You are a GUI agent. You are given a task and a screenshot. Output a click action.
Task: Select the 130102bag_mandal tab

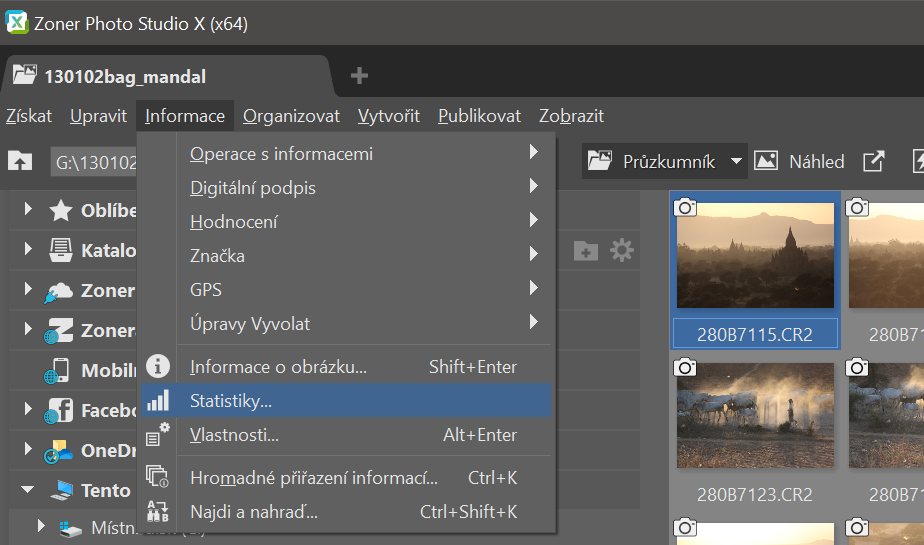coord(168,76)
